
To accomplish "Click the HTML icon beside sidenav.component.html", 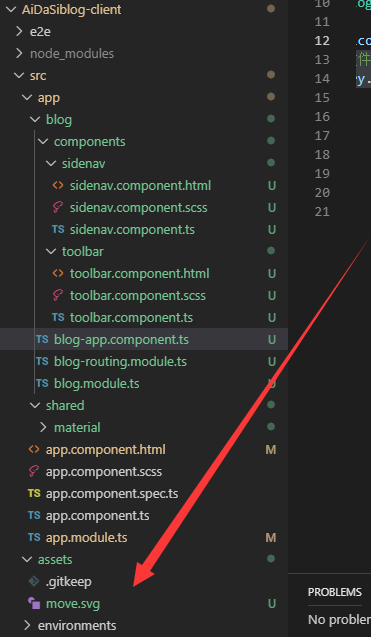I will [58, 186].
